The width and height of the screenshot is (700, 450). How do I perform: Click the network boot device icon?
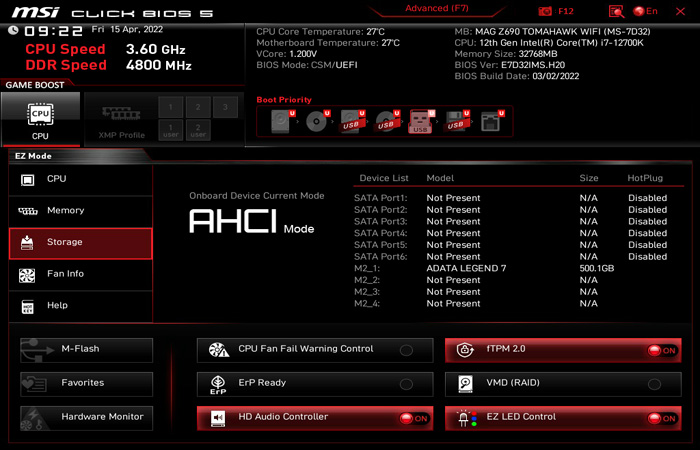click(x=492, y=121)
